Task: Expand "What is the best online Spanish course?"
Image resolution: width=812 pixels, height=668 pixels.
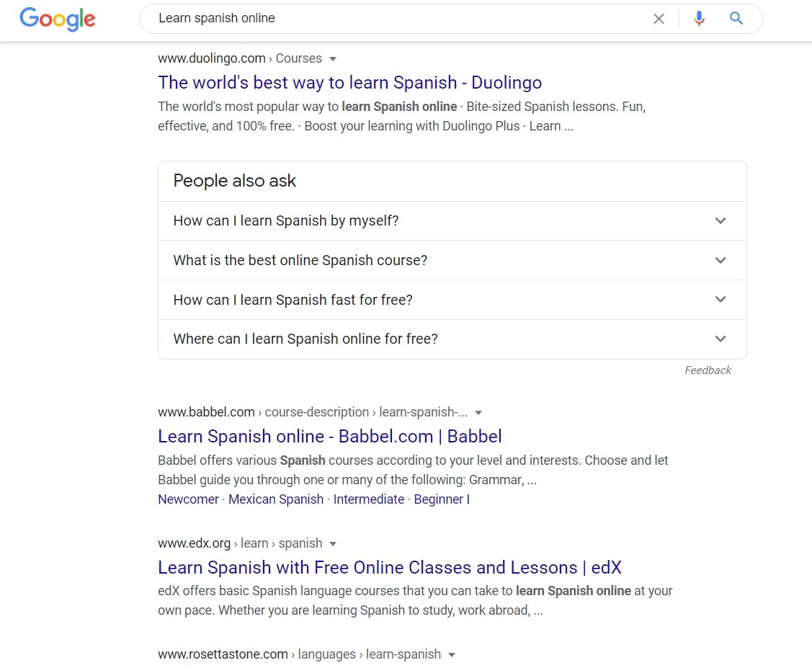Action: tap(452, 260)
